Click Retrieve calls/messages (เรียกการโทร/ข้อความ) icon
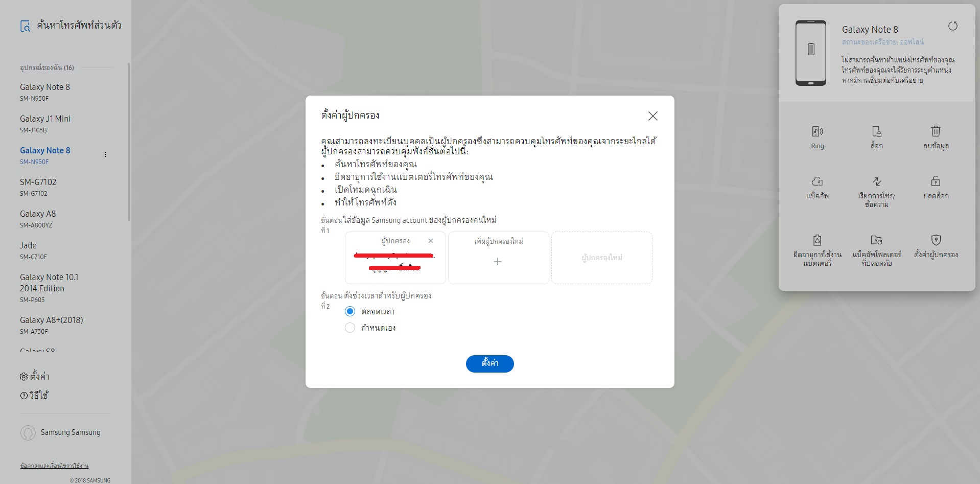 (876, 181)
